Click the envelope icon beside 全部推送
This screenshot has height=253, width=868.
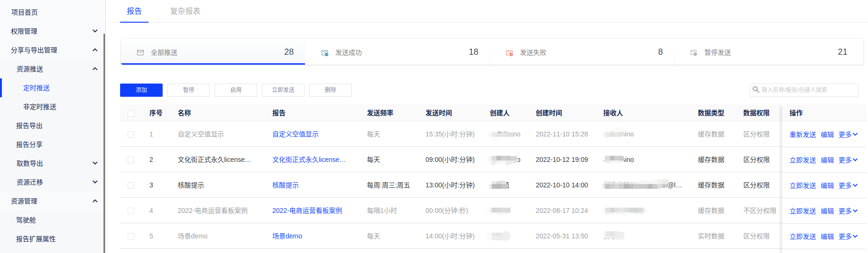point(140,52)
